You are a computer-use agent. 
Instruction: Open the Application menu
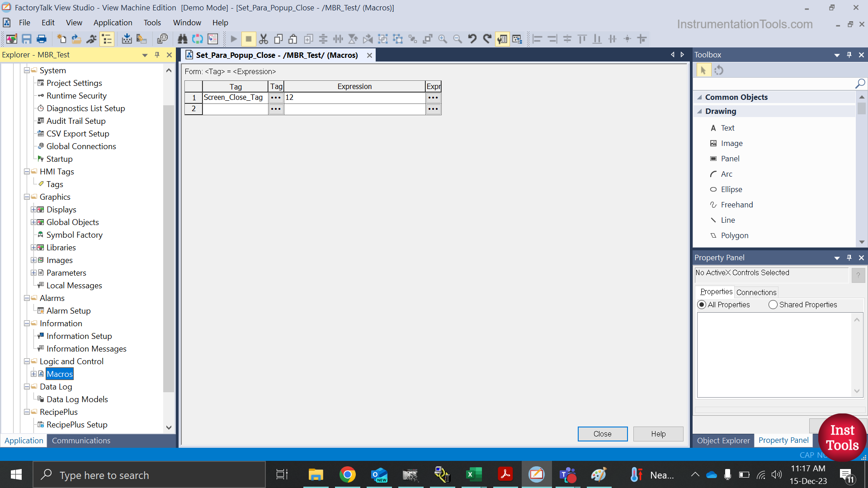pyautogui.click(x=112, y=22)
